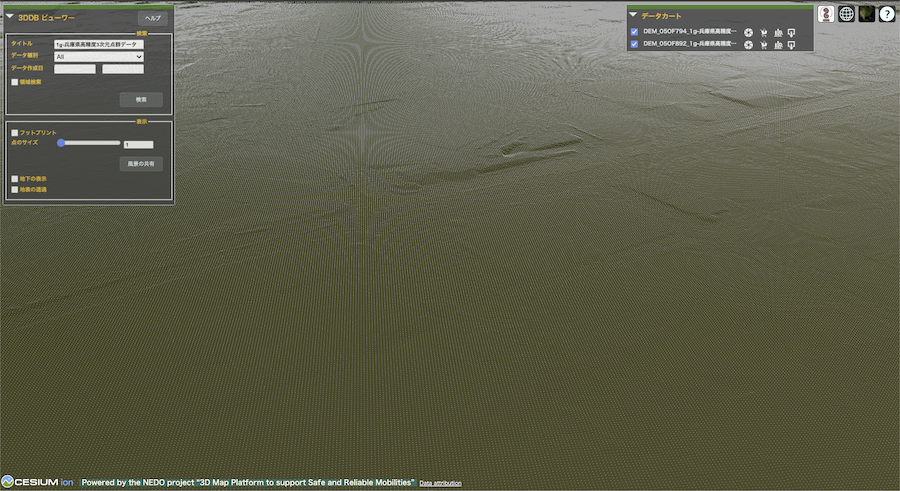Click the cart icon for DEM_05OF794

[763, 32]
